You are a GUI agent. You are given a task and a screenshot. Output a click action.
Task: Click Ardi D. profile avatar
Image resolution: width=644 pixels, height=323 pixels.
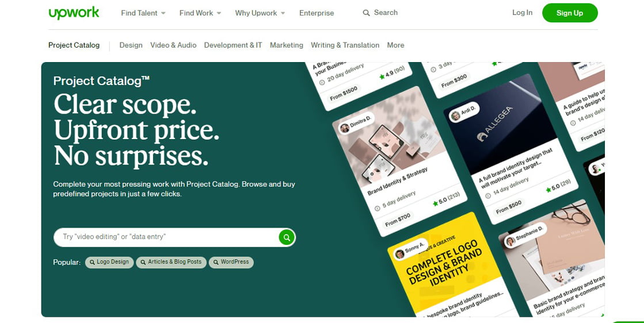coord(455,116)
